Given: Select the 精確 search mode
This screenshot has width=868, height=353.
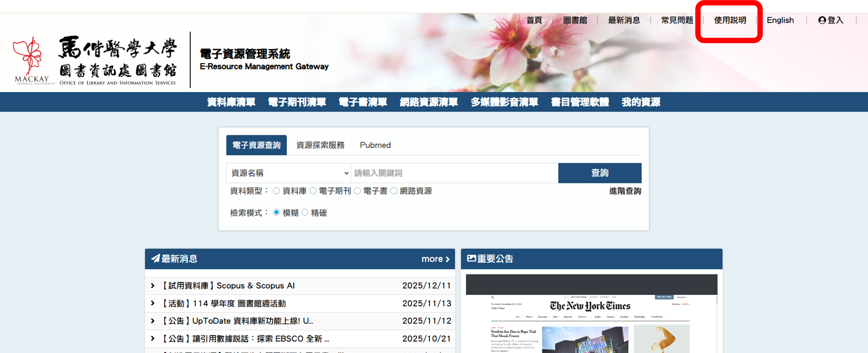Looking at the screenshot, I should point(305,212).
